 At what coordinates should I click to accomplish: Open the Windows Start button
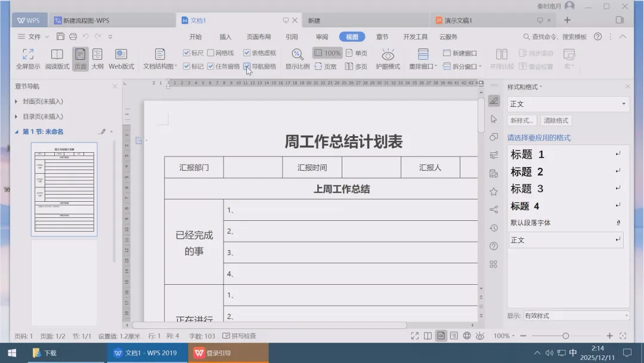12,353
